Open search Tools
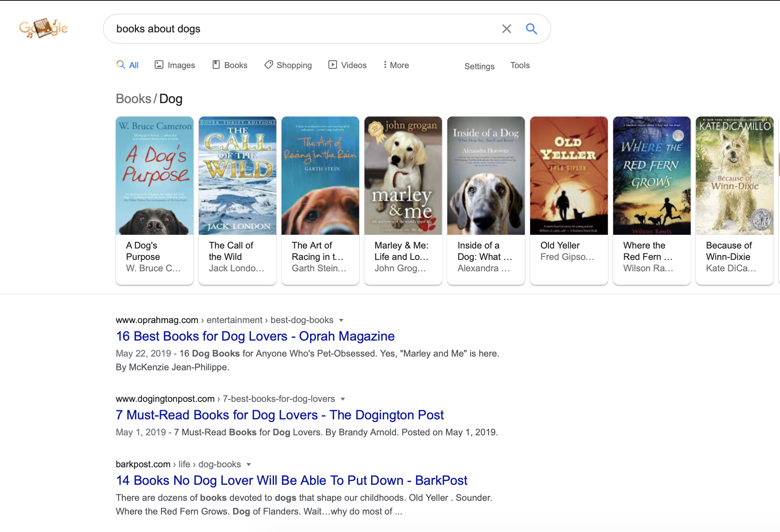The image size is (780, 532). [520, 65]
